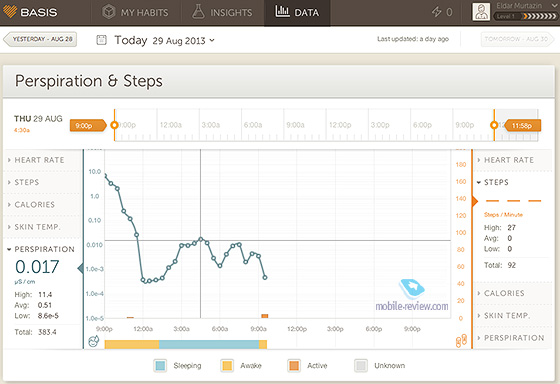This screenshot has height=384, width=560.
Task: Click the lightning bolt points icon
Action: pos(436,12)
